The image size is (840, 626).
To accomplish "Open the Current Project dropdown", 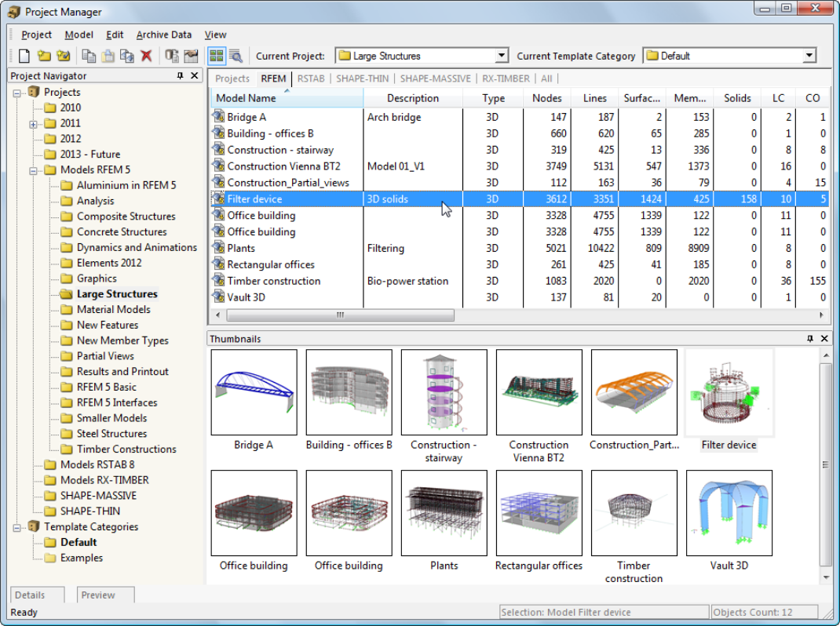I will [x=502, y=56].
